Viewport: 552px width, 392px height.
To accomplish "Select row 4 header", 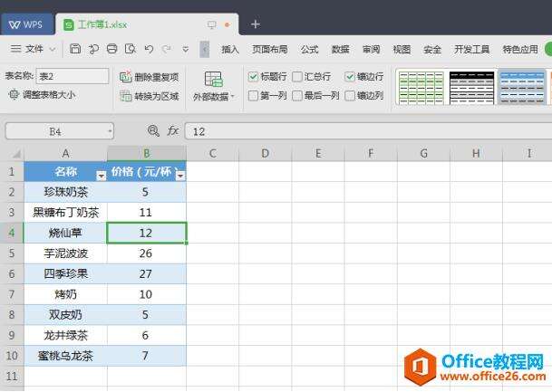I will pyautogui.click(x=12, y=233).
